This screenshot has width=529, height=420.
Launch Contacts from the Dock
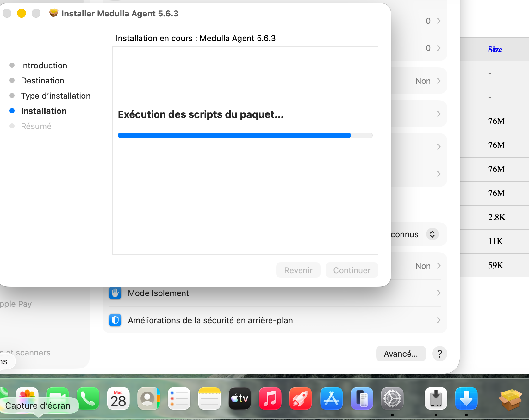point(149,398)
